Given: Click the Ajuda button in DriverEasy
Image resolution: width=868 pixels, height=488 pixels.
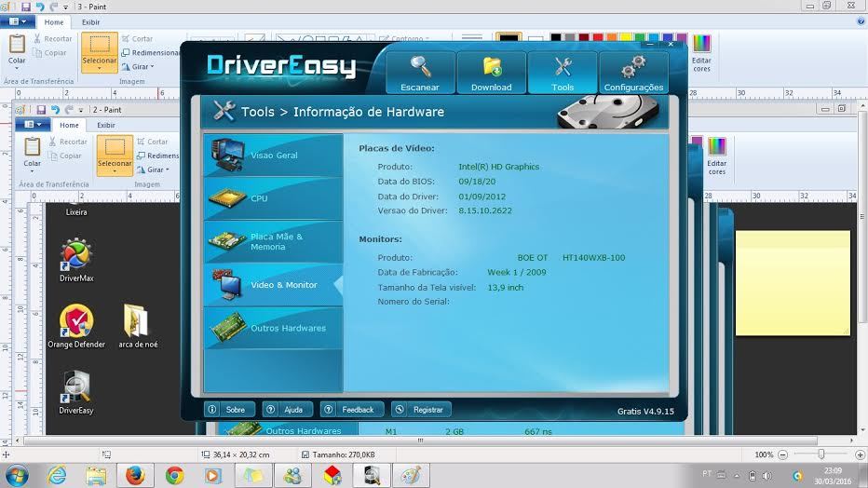Looking at the screenshot, I should tap(287, 410).
